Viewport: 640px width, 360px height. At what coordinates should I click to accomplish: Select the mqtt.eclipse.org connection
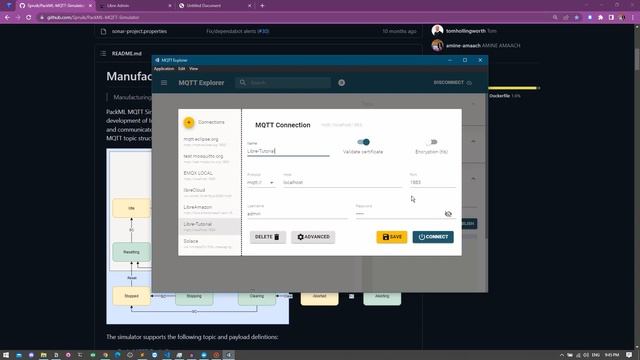pos(209,142)
